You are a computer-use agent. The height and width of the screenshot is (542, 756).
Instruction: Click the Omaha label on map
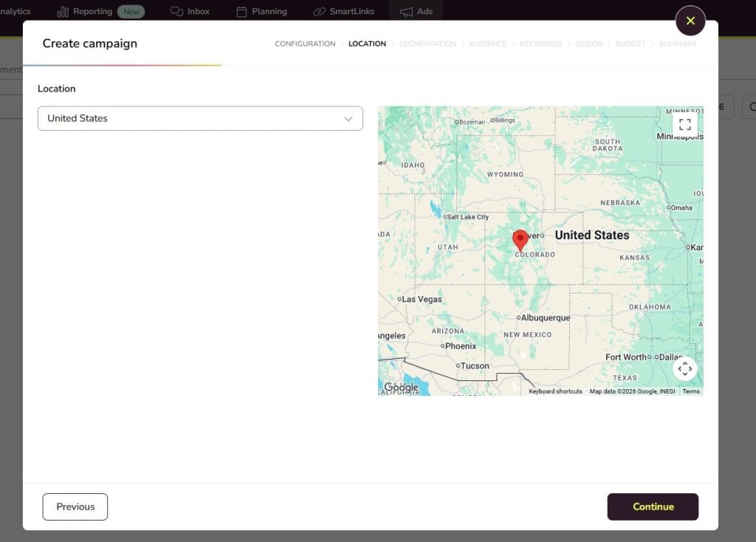(x=681, y=207)
